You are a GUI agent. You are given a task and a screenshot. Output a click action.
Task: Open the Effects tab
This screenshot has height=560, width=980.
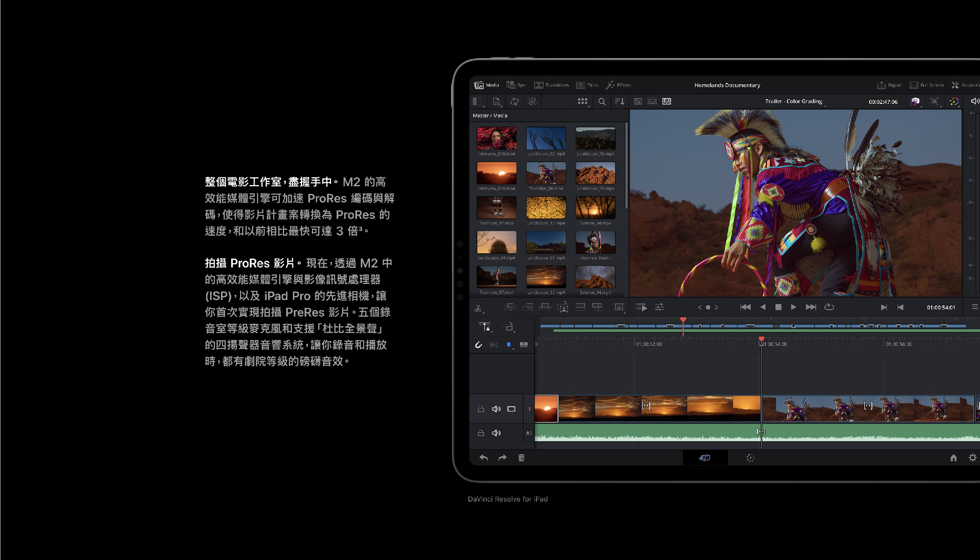(618, 85)
